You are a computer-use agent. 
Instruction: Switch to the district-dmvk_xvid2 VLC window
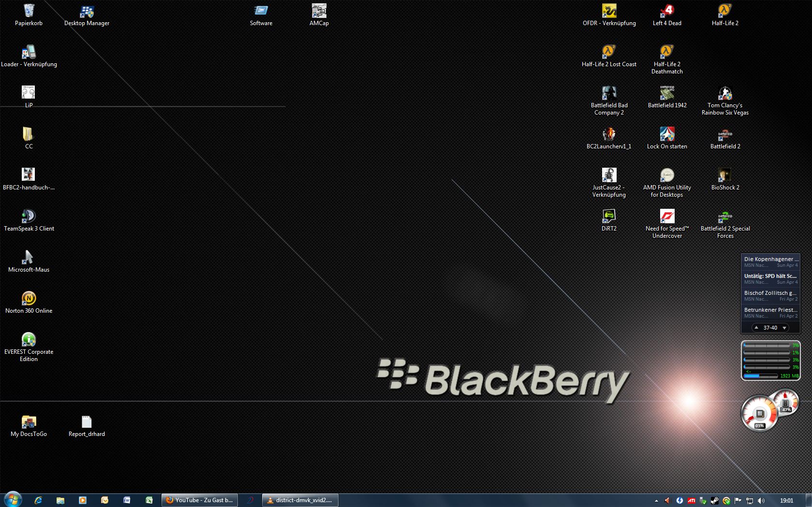(300, 500)
